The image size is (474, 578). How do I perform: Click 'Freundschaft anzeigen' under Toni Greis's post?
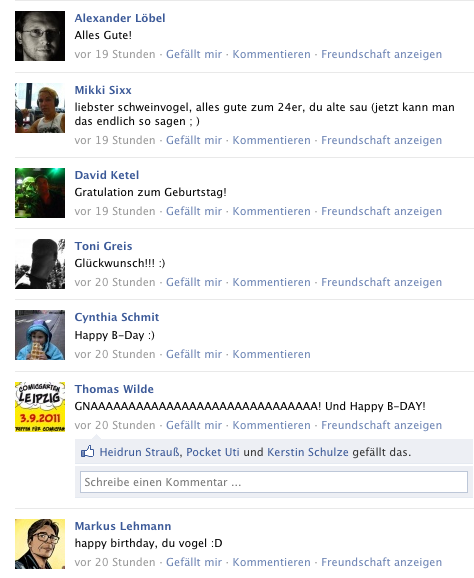click(381, 282)
